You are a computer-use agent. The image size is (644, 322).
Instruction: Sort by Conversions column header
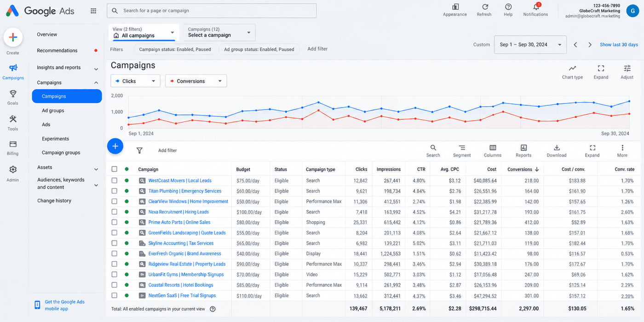click(523, 169)
